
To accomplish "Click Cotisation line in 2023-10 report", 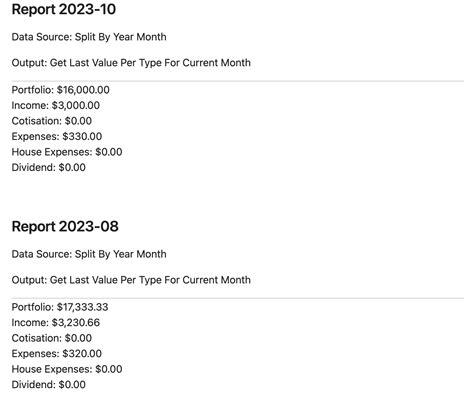I will (52, 121).
